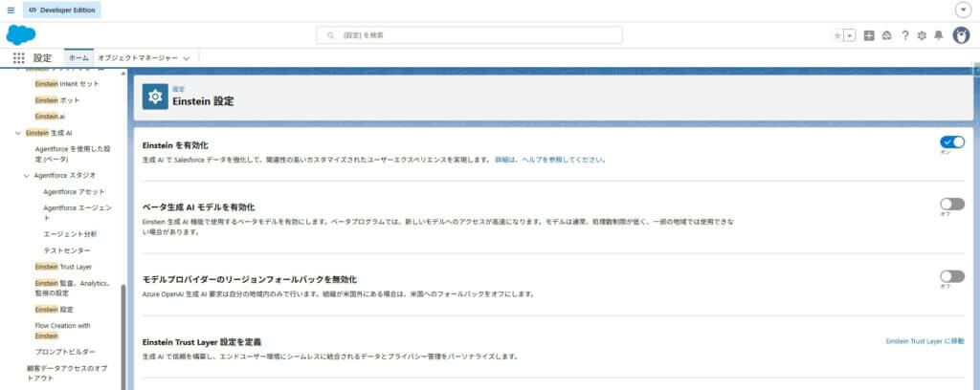Click the Developer Edition code icon
980x390 pixels.
click(x=33, y=10)
